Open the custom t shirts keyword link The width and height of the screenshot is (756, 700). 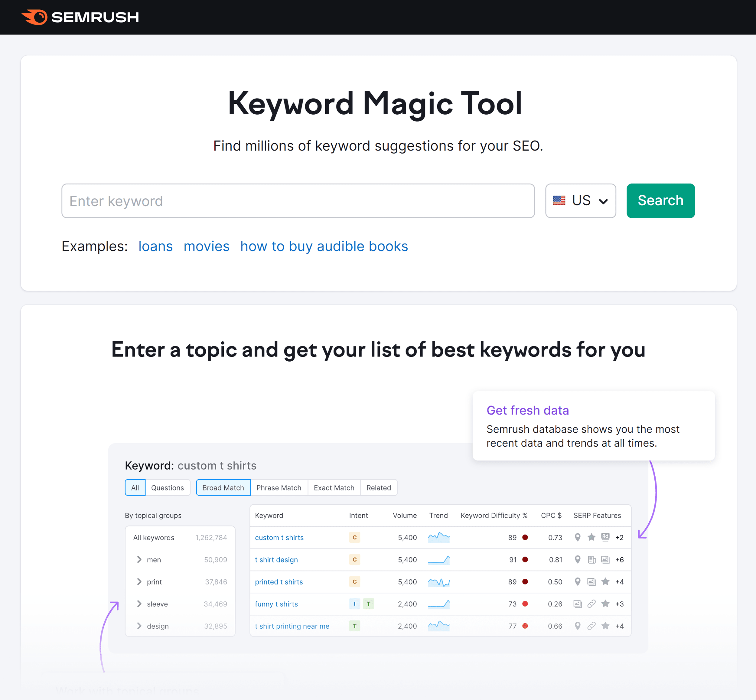[x=279, y=538]
